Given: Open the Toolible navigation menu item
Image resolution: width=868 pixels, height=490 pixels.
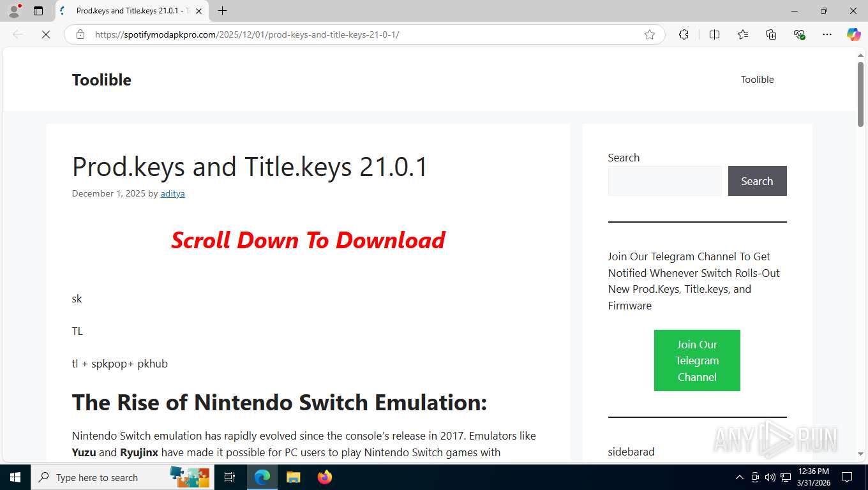Looking at the screenshot, I should (757, 80).
